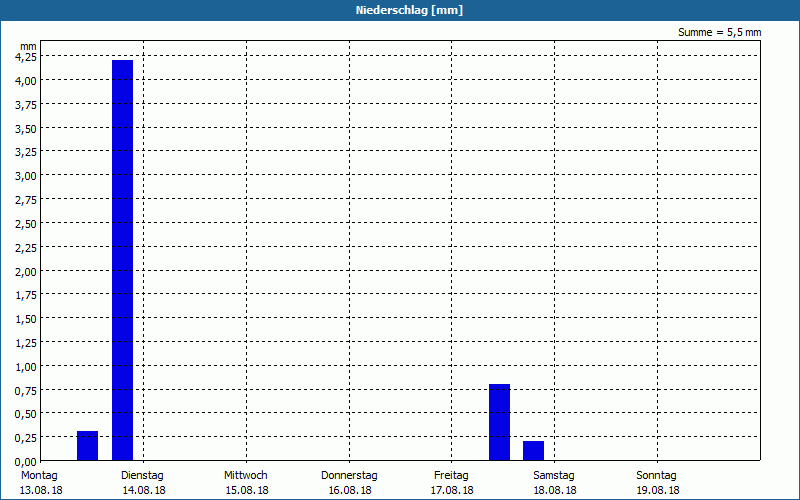
Task: Click the 0,50 y-axis value
Action: (26, 414)
